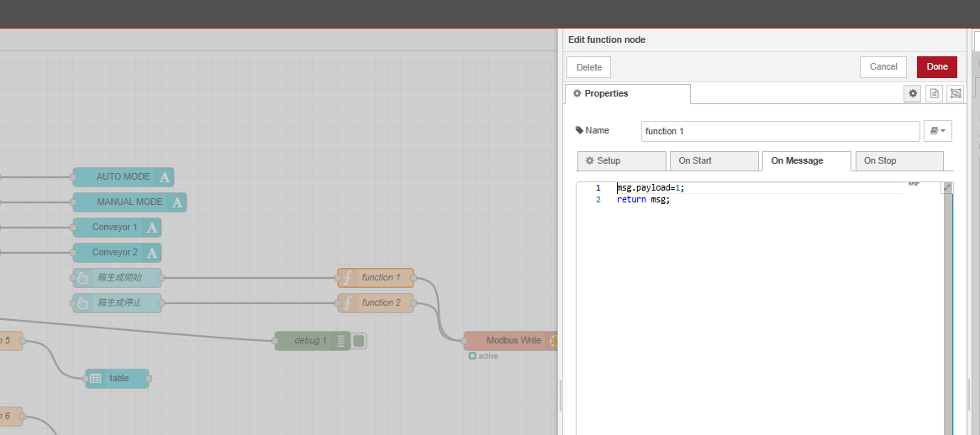Click line number 2 in gutter
980x435 pixels.
point(598,200)
